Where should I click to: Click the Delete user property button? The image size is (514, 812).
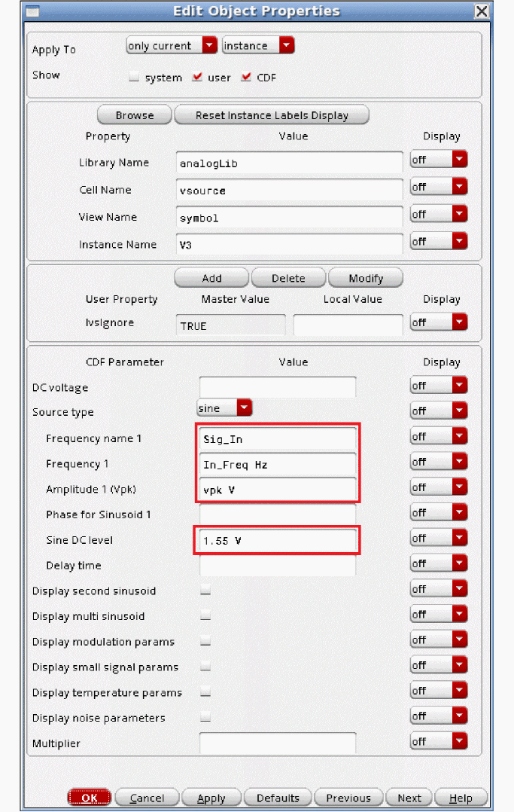(288, 278)
